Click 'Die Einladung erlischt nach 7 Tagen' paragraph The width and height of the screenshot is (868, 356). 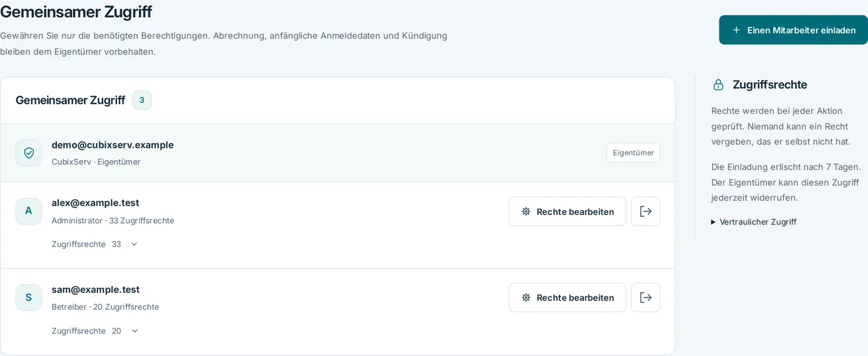[x=786, y=182]
